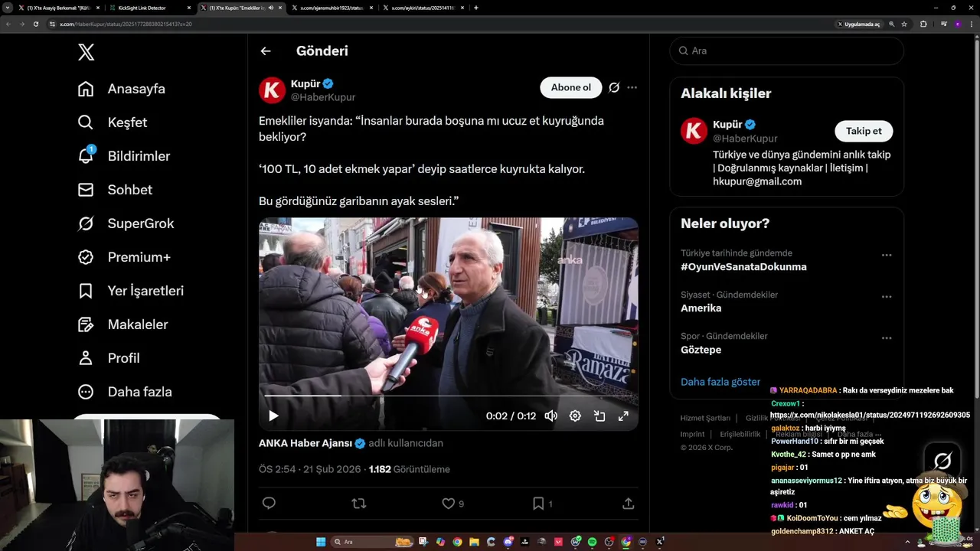Share the post with the upload icon
This screenshot has height=551, width=980.
coord(628,504)
